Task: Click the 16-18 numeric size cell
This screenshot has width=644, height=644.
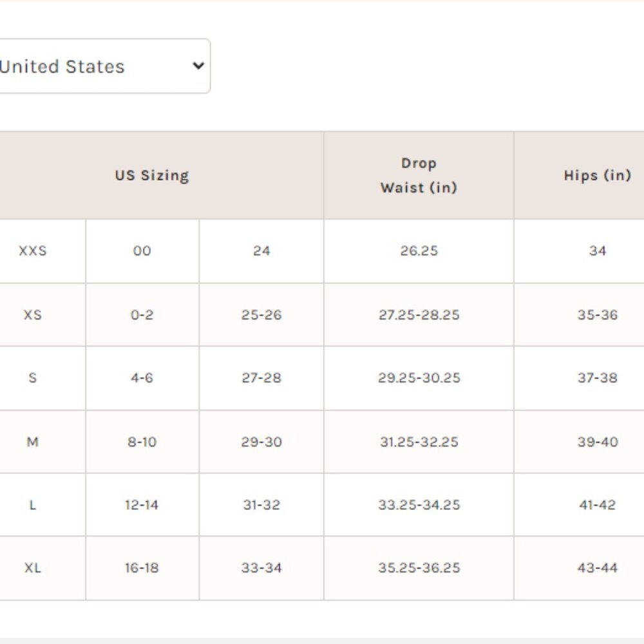Action: click(142, 568)
